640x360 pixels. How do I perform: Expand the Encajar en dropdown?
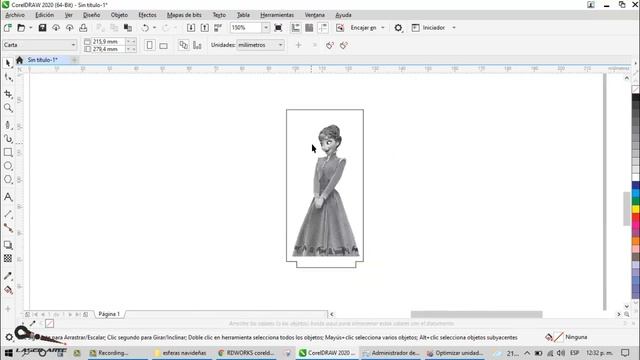point(383,28)
